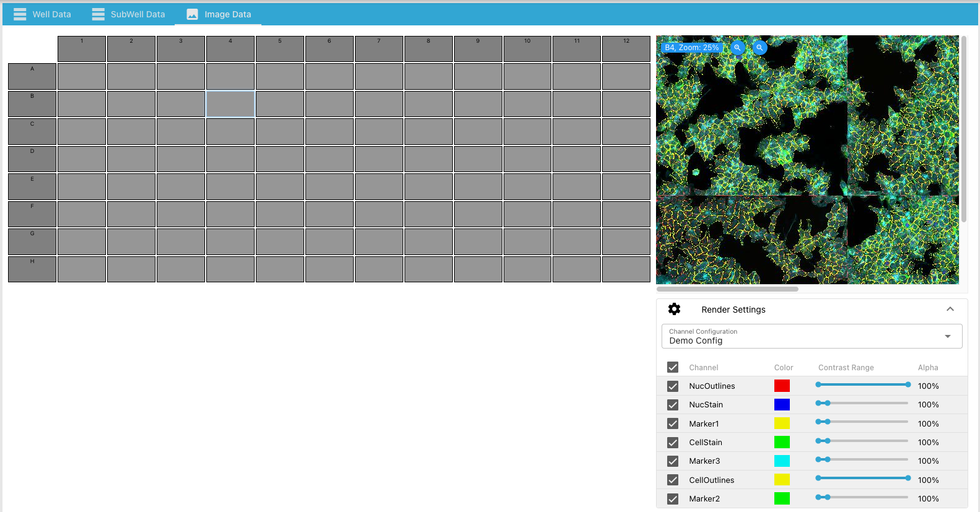Uncheck the NucOutlines channel checkbox
980x512 pixels.
[673, 386]
